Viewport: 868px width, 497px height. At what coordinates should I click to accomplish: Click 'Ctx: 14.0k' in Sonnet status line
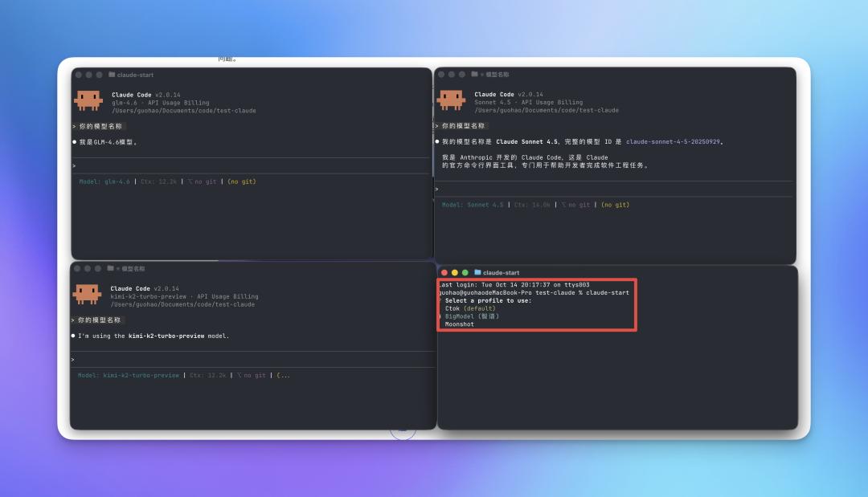pyautogui.click(x=533, y=205)
